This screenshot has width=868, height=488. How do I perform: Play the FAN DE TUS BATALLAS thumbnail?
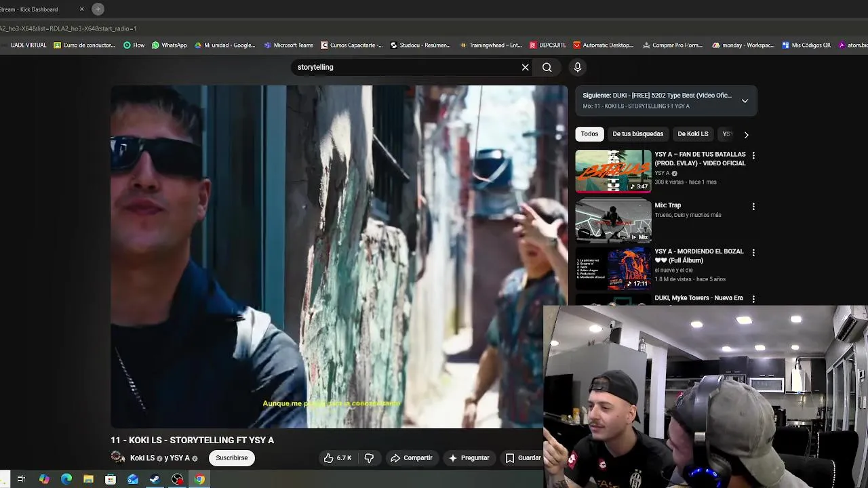pyautogui.click(x=613, y=171)
